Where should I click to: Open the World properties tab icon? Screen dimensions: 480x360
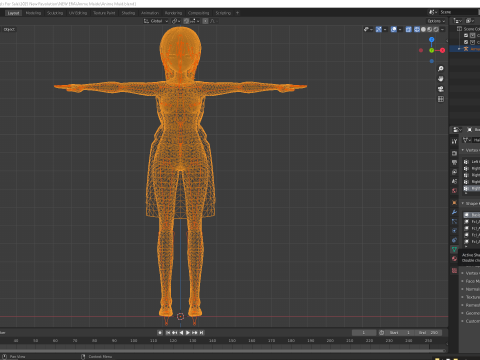454,191
